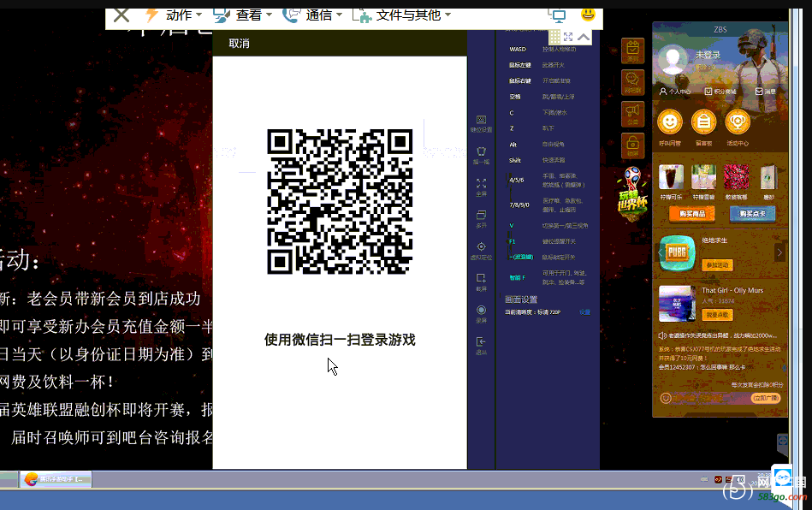Click the grid icon on the mini toolbar

(554, 37)
